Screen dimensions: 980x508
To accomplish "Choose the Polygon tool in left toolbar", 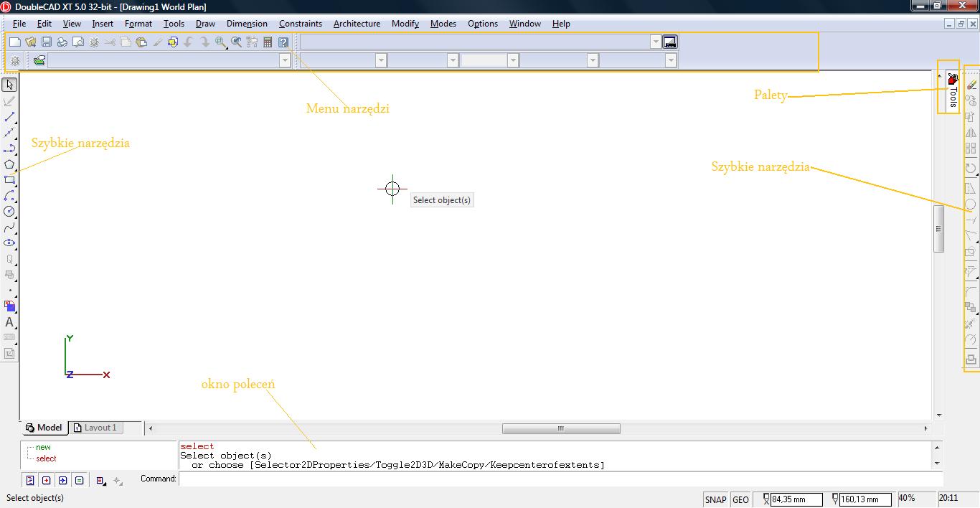I will [9, 164].
